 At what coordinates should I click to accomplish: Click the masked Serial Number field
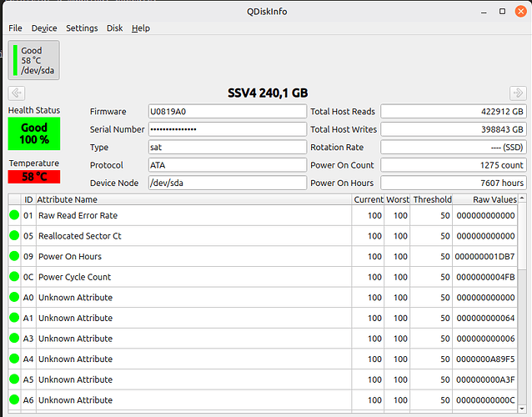click(x=228, y=129)
